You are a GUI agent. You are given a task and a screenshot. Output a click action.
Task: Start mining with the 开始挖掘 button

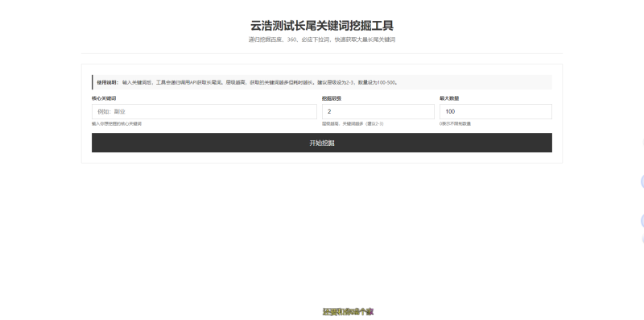point(322,143)
